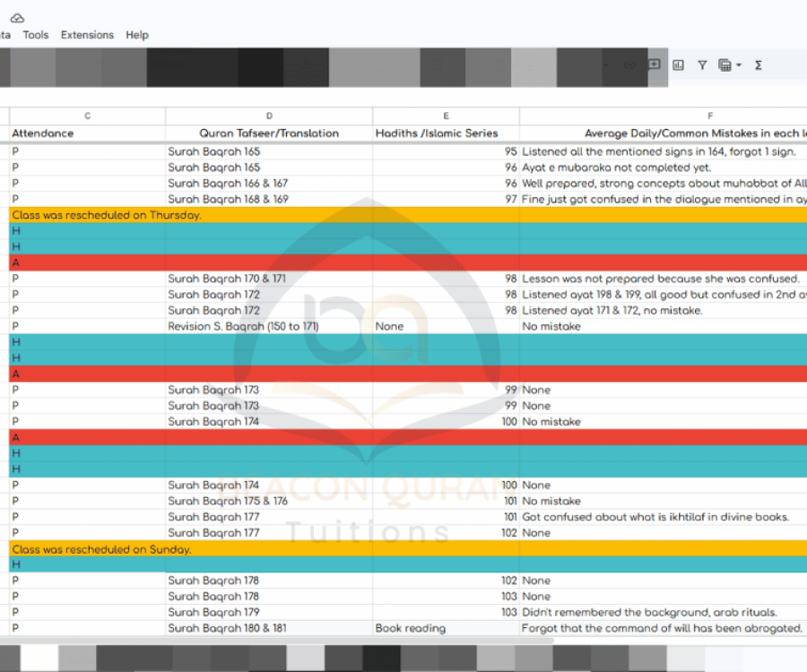Select the "Surah Baqrah 166 & 167" cell
Screen dimensions: 807x672
(x=269, y=183)
